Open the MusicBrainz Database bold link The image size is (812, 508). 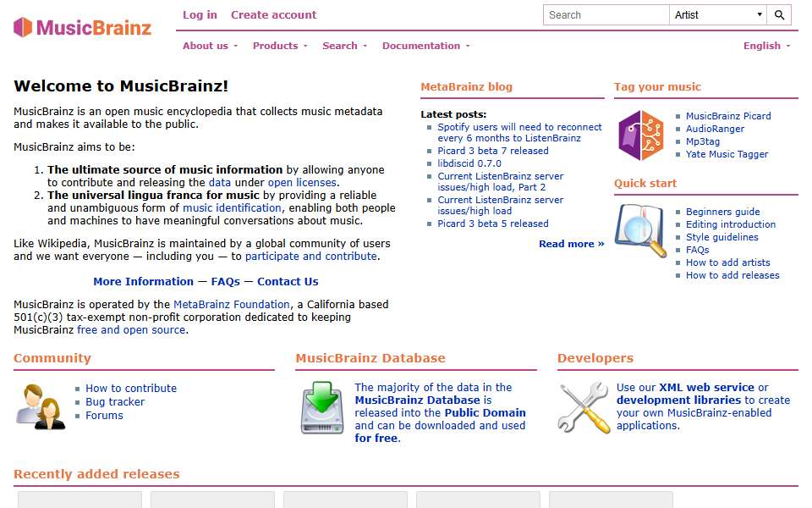[x=417, y=400]
